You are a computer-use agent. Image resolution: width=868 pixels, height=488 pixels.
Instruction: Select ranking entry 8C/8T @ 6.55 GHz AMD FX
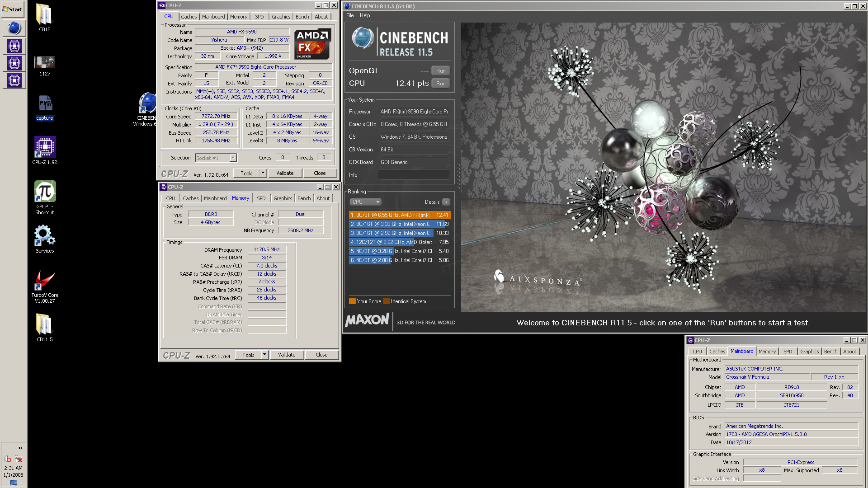pos(400,215)
